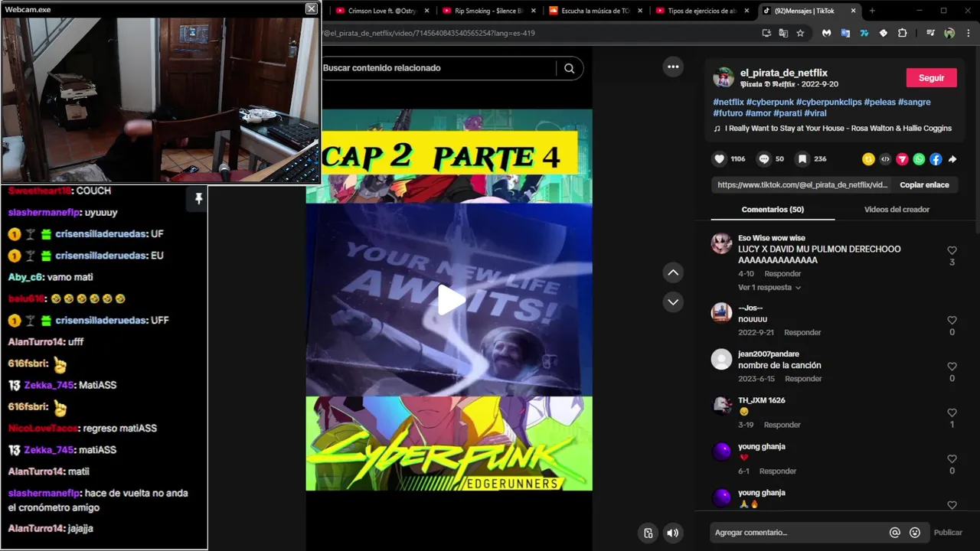The height and width of the screenshot is (551, 980).
Task: Click the #cyberpunk hashtag
Action: [769, 102]
